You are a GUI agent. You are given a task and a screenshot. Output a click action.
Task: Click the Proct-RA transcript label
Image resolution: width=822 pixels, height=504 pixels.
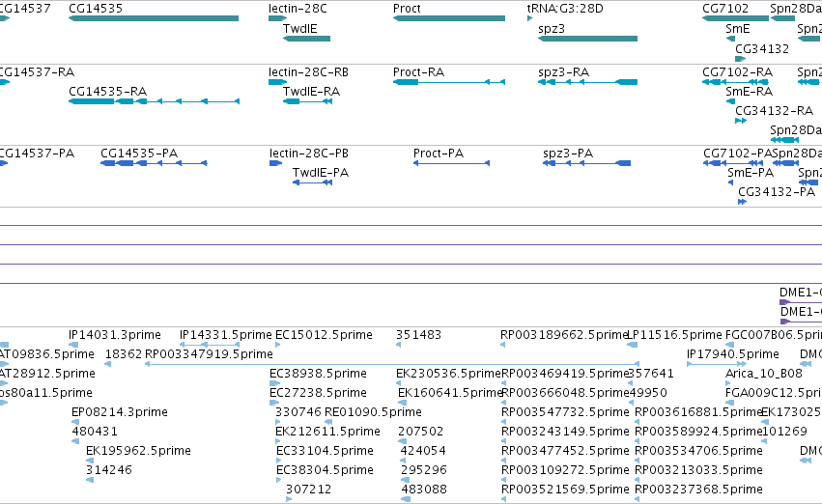tap(418, 71)
